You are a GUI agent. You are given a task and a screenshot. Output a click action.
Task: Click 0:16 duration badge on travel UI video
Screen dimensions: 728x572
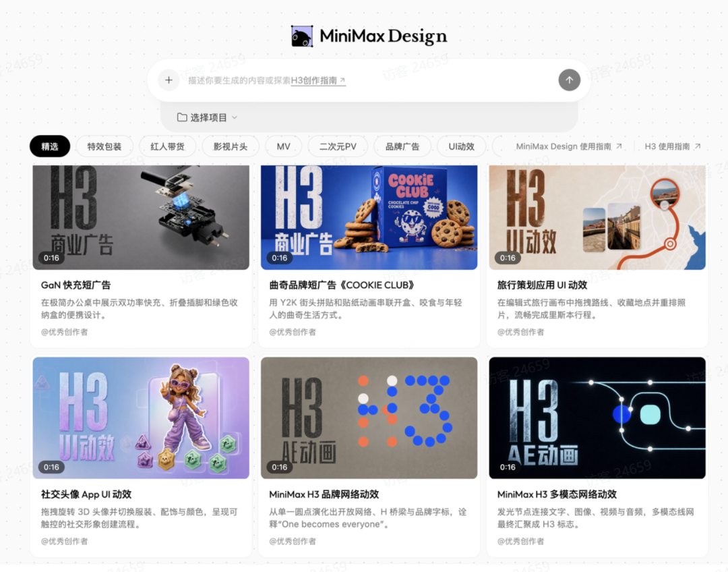pos(508,258)
